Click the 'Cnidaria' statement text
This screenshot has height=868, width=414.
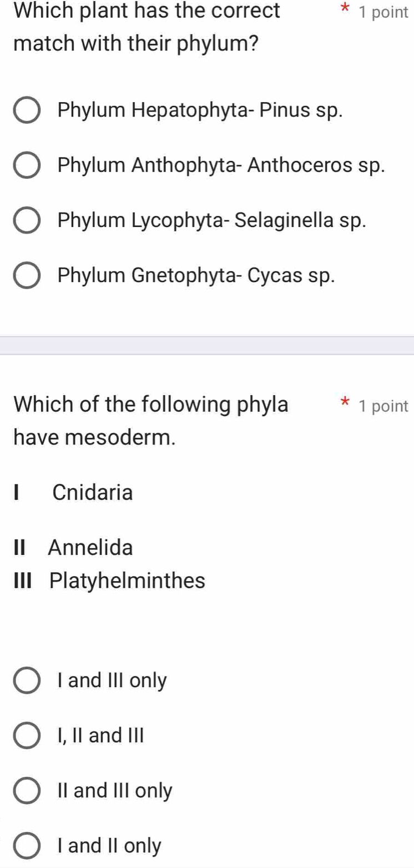tap(93, 492)
